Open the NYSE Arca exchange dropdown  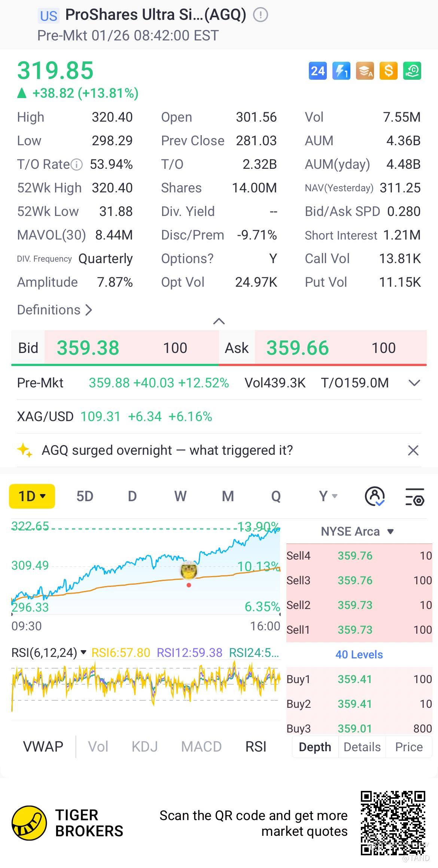(x=357, y=532)
